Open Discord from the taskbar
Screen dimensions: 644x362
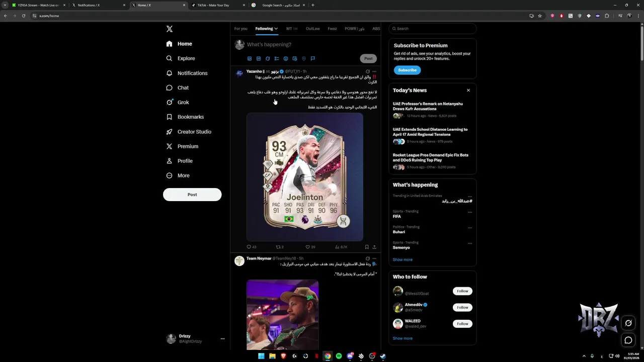pos(350,356)
